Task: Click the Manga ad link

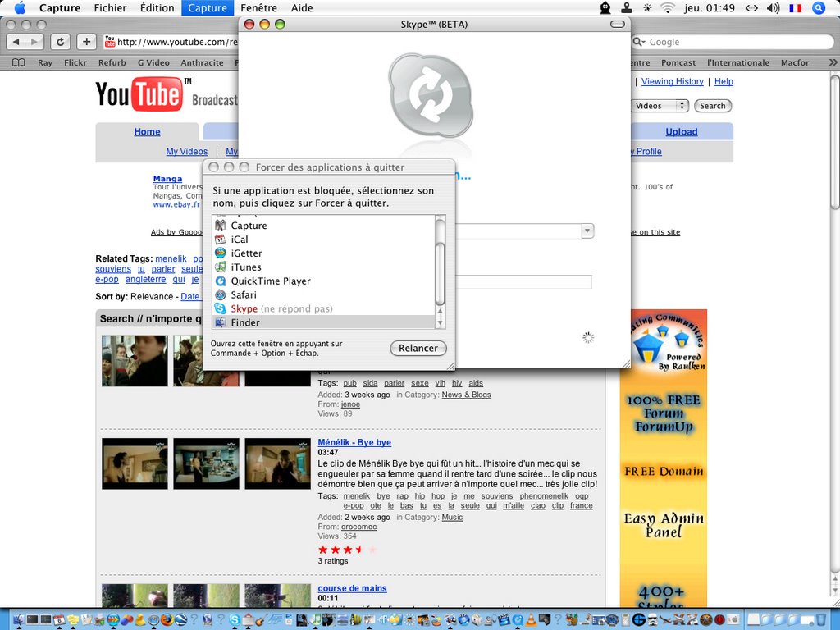Action: pyautogui.click(x=167, y=179)
